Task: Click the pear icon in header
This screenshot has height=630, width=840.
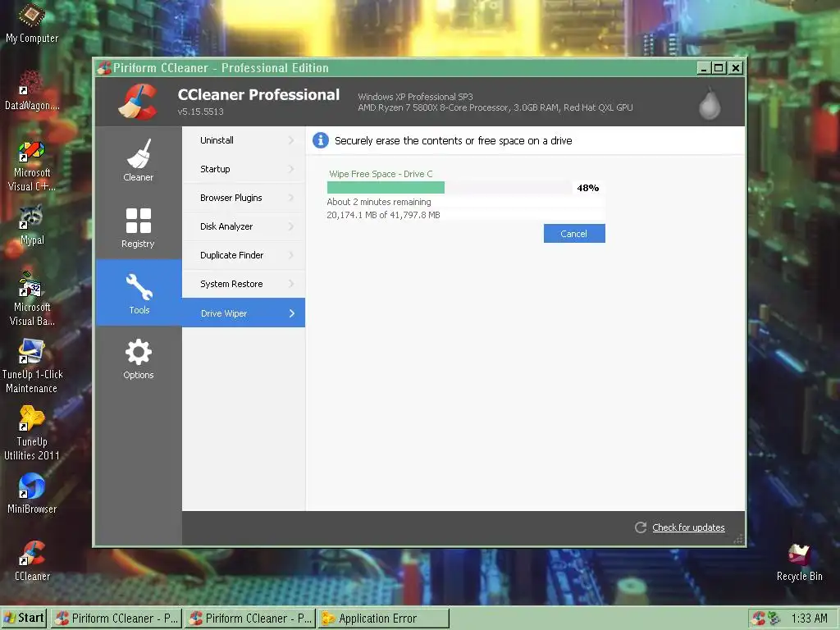Action: coord(710,103)
